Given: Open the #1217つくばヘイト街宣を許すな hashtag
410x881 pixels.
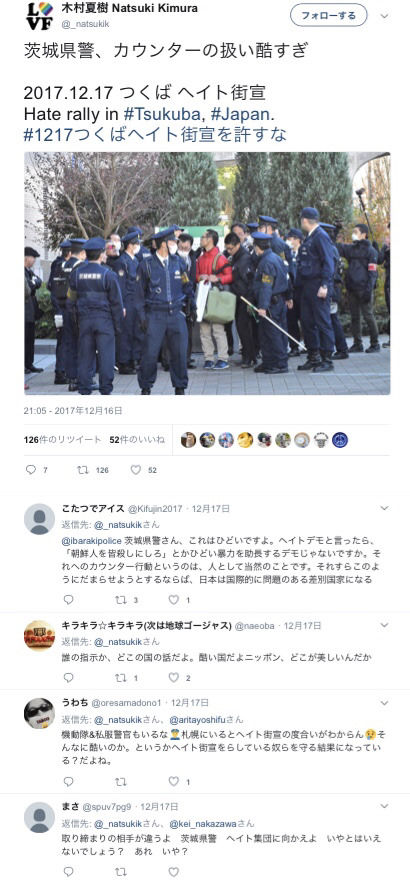Looking at the screenshot, I should pyautogui.click(x=155, y=134).
